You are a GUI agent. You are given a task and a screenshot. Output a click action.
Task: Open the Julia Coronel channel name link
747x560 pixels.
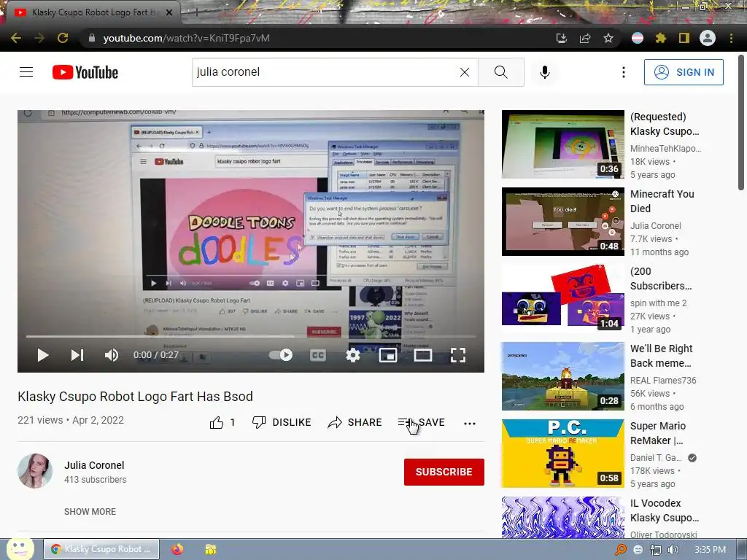[94, 465]
